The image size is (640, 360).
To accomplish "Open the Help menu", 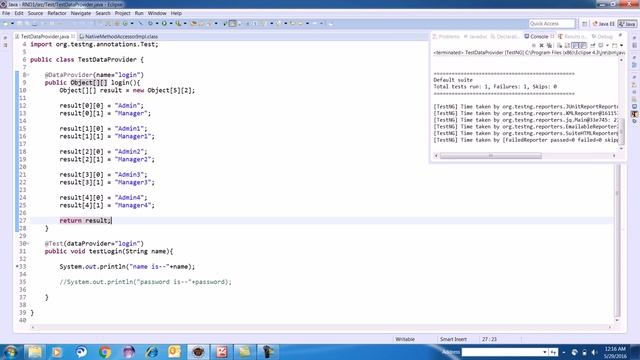I will click(176, 13).
